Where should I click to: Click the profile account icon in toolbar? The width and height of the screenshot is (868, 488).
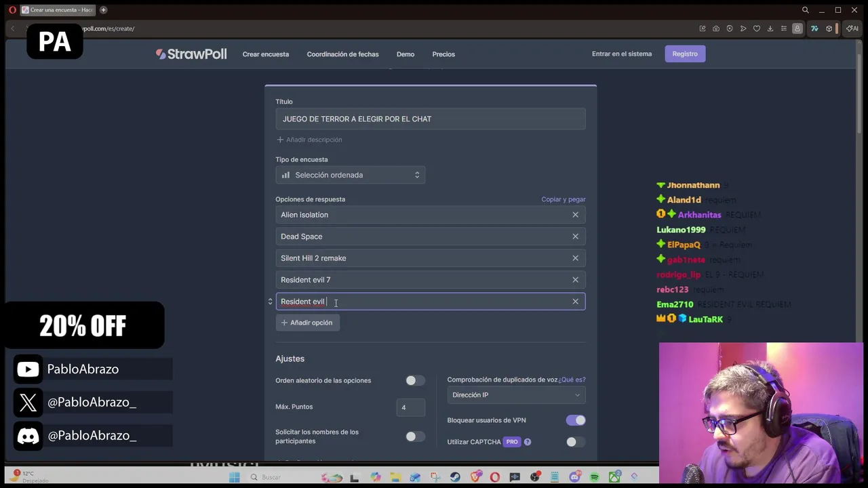click(797, 28)
